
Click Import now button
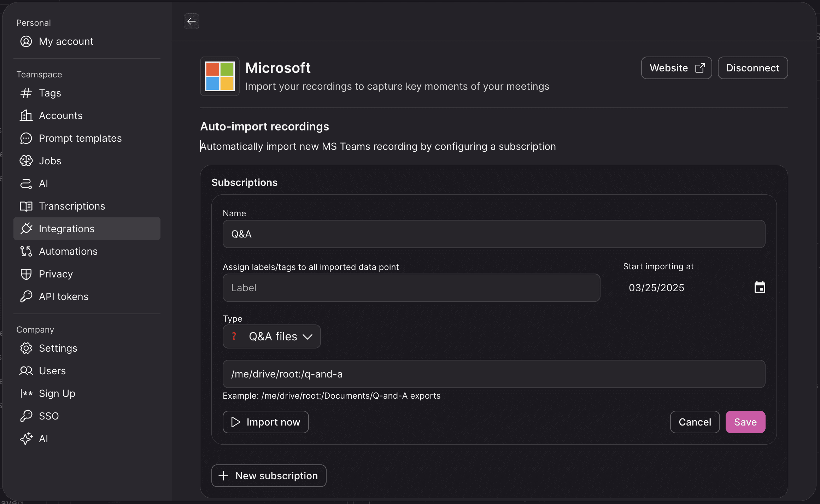265,422
